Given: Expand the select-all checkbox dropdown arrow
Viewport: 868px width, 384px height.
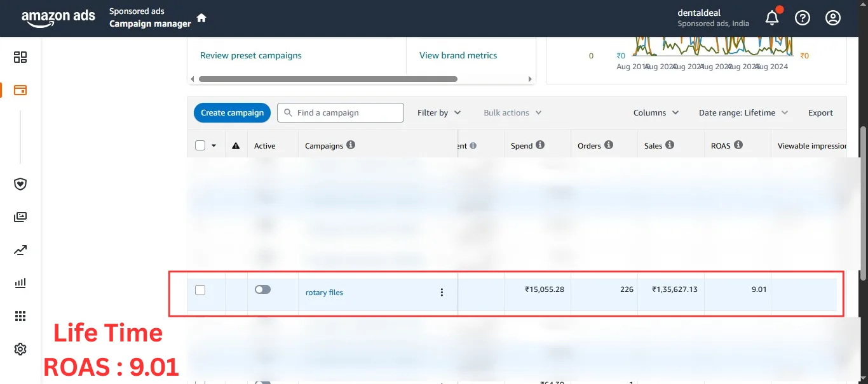Looking at the screenshot, I should pos(214,146).
